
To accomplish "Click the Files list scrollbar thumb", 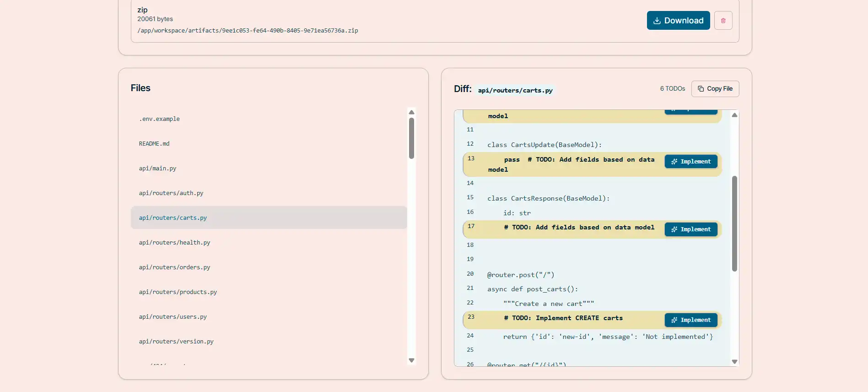I will 411,138.
